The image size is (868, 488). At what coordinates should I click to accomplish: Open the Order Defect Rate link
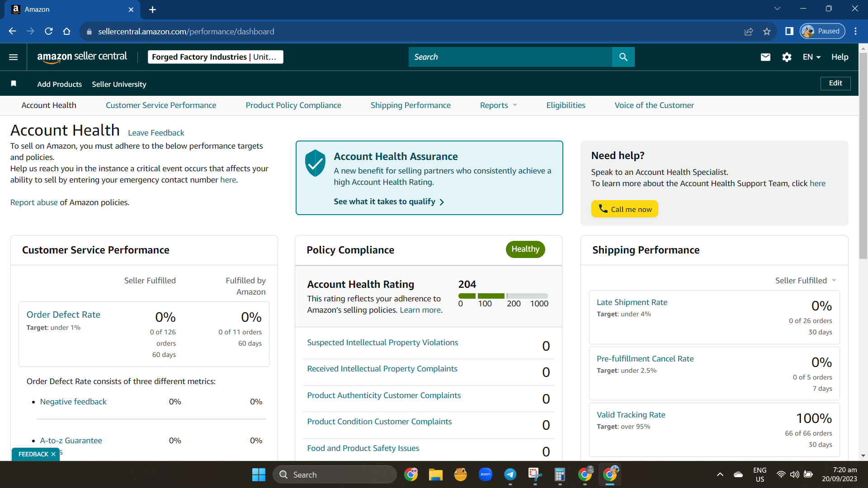point(63,314)
